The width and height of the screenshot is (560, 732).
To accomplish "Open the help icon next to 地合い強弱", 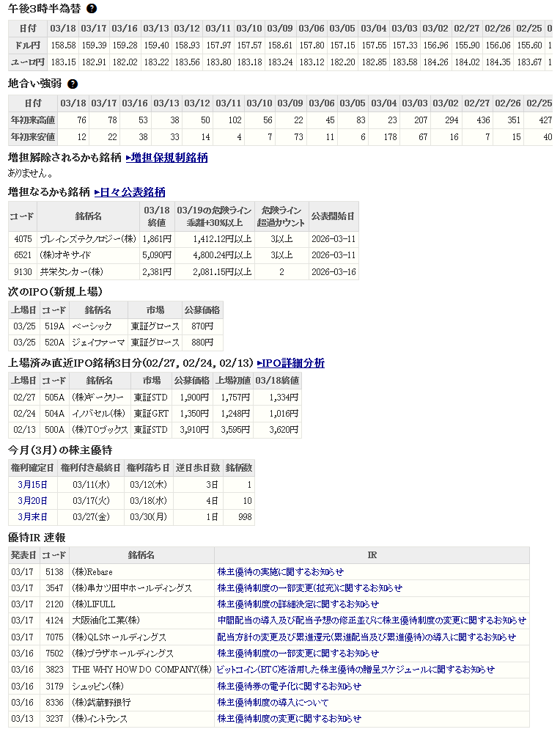I will [x=73, y=84].
